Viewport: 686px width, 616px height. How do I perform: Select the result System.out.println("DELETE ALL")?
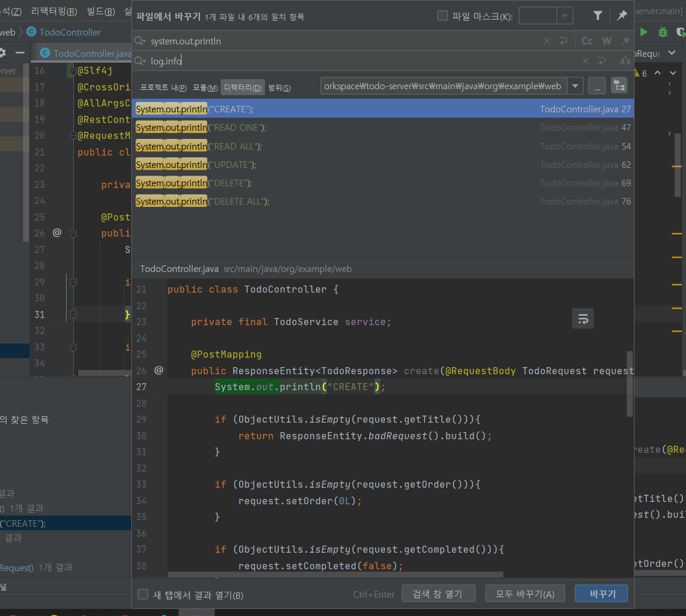[x=383, y=201]
